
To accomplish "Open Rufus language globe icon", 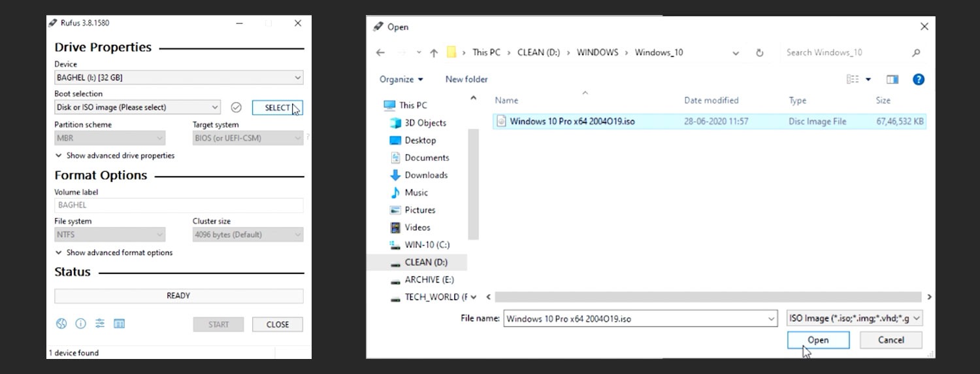I will pos(61,324).
